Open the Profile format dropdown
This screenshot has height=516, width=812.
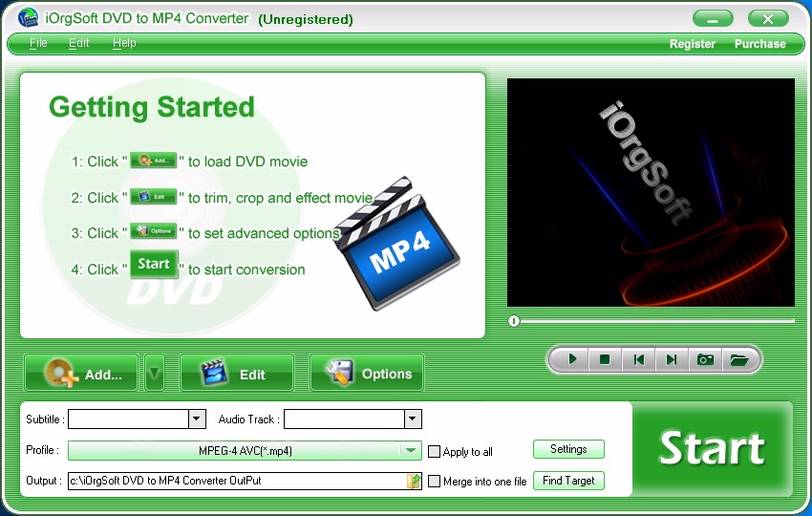coord(245,450)
